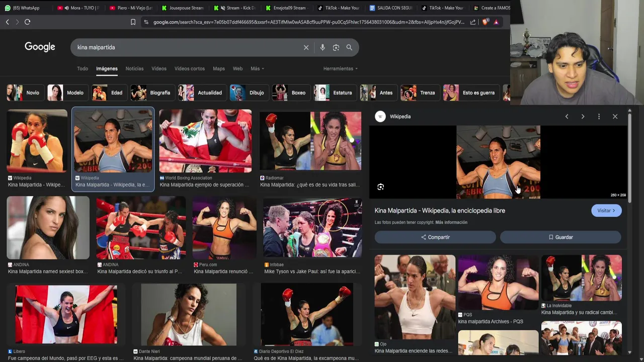This screenshot has width=644, height=362.
Task: Open the Dante Nieri image result
Action: coord(189,315)
